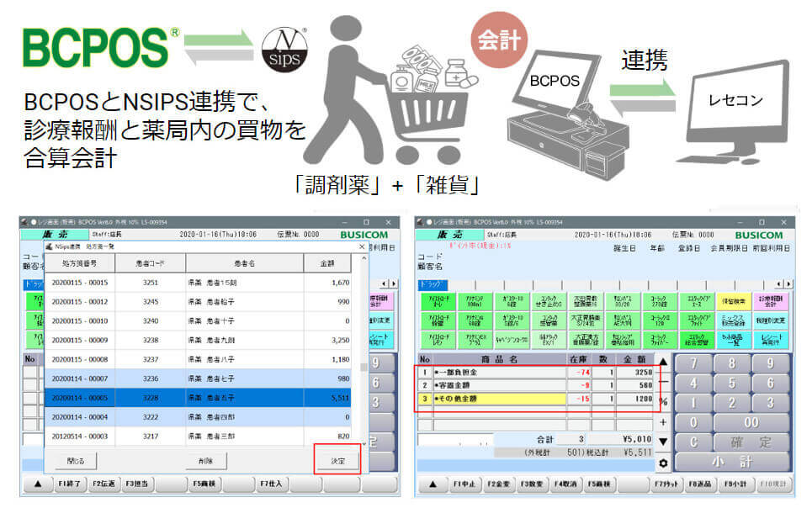Click the plus icon beside the item list
The image size is (812, 524).
(x=663, y=422)
